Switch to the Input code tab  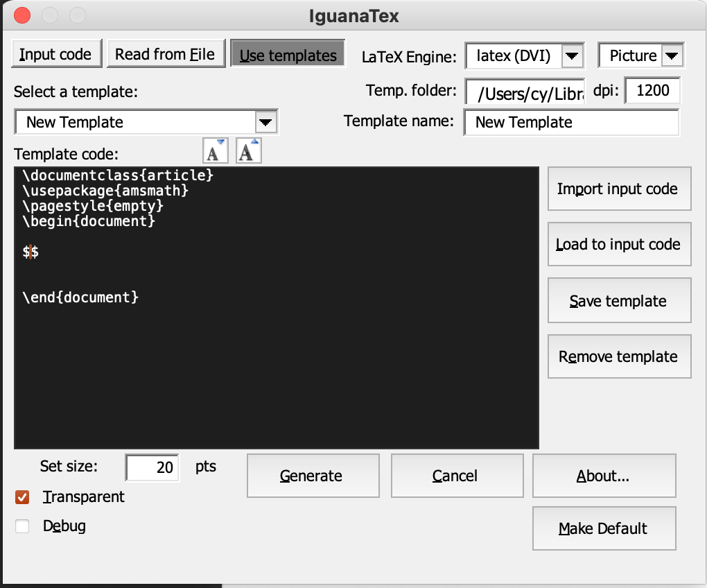(55, 54)
